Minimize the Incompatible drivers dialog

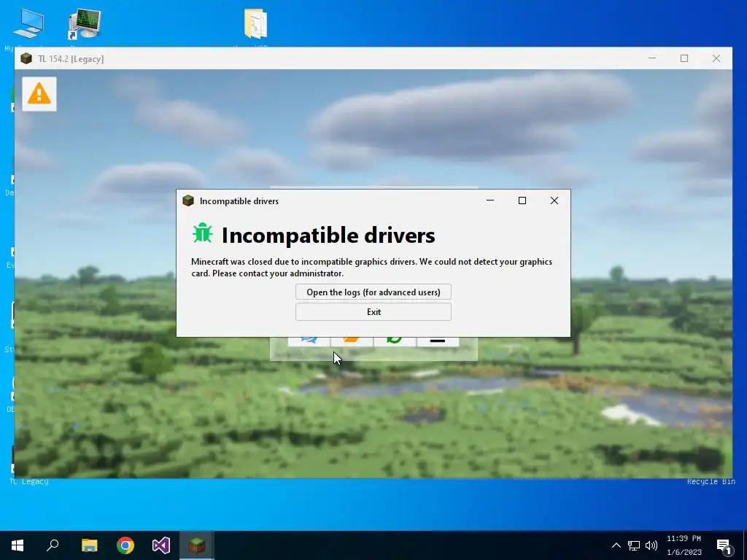[x=489, y=201]
